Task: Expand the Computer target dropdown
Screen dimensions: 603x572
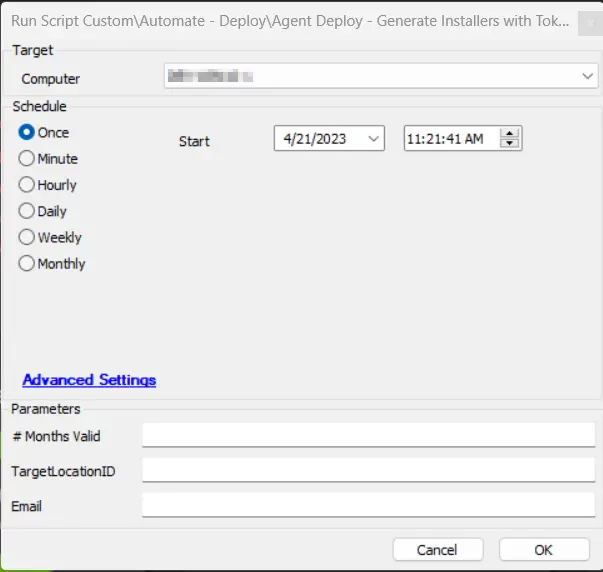Action: coord(587,76)
